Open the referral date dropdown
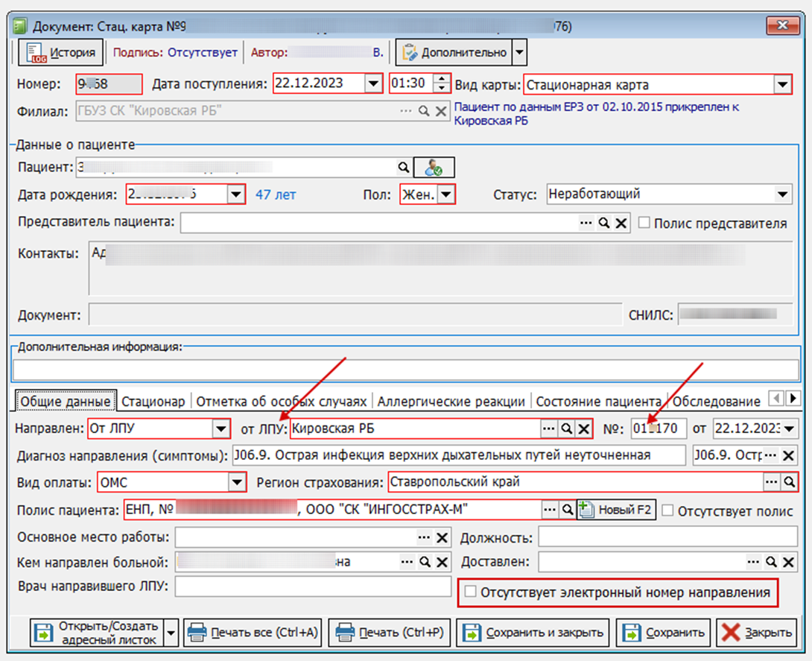Screen dimensions: 812x661 [x=789, y=429]
